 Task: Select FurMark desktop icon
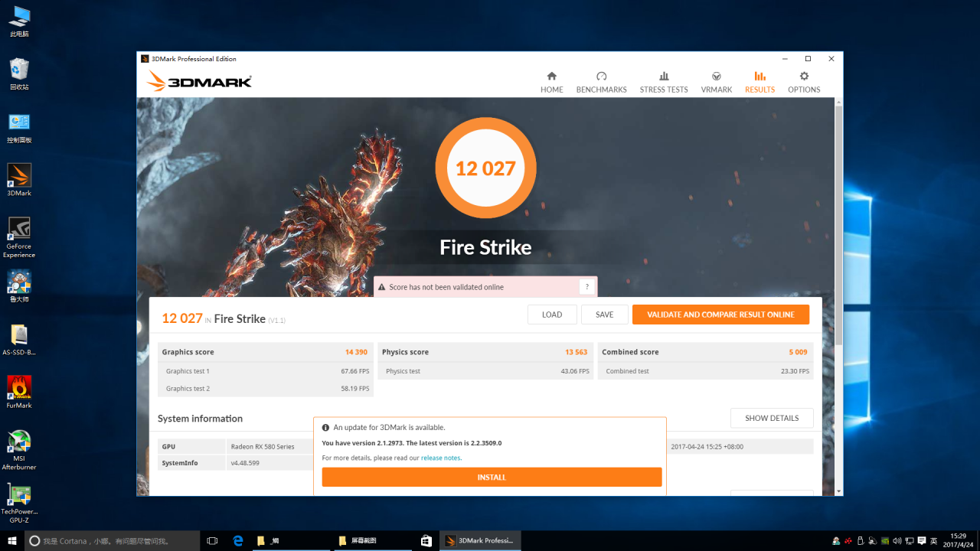[x=19, y=393]
